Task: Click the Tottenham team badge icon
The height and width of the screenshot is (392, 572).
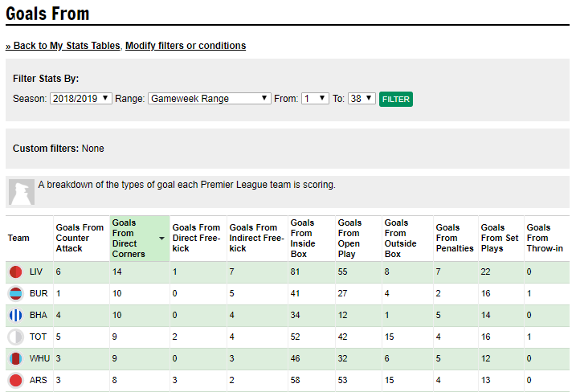Action: [x=16, y=337]
